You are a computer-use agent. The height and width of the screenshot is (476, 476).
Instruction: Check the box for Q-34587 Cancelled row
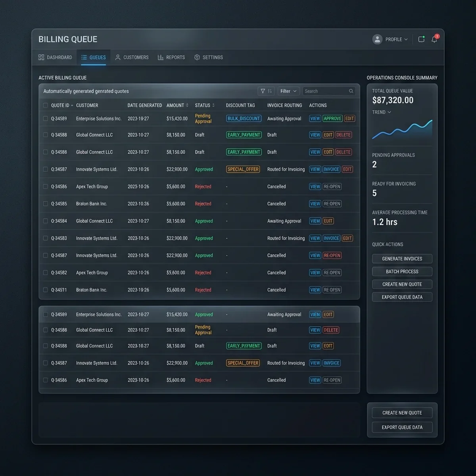[x=45, y=255]
